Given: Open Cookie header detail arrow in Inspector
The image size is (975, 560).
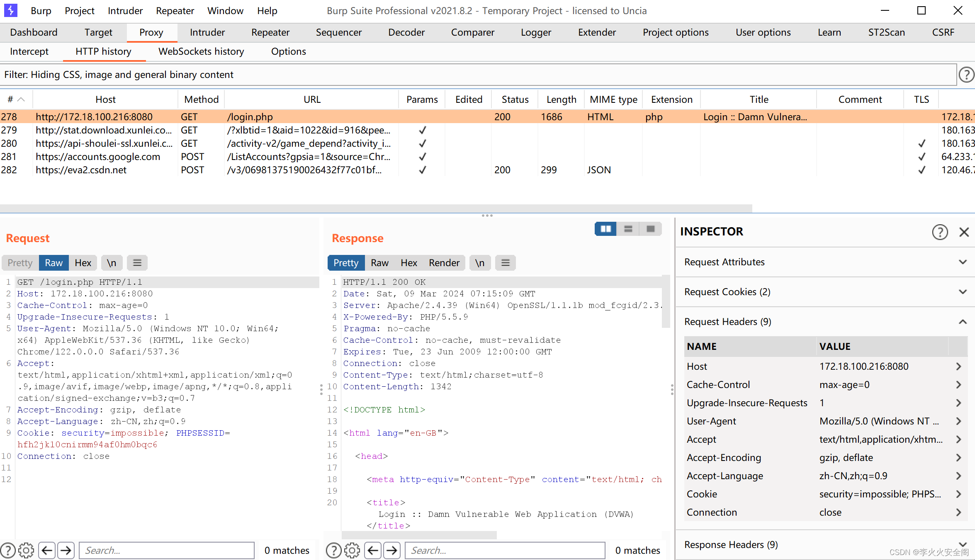Looking at the screenshot, I should point(958,494).
